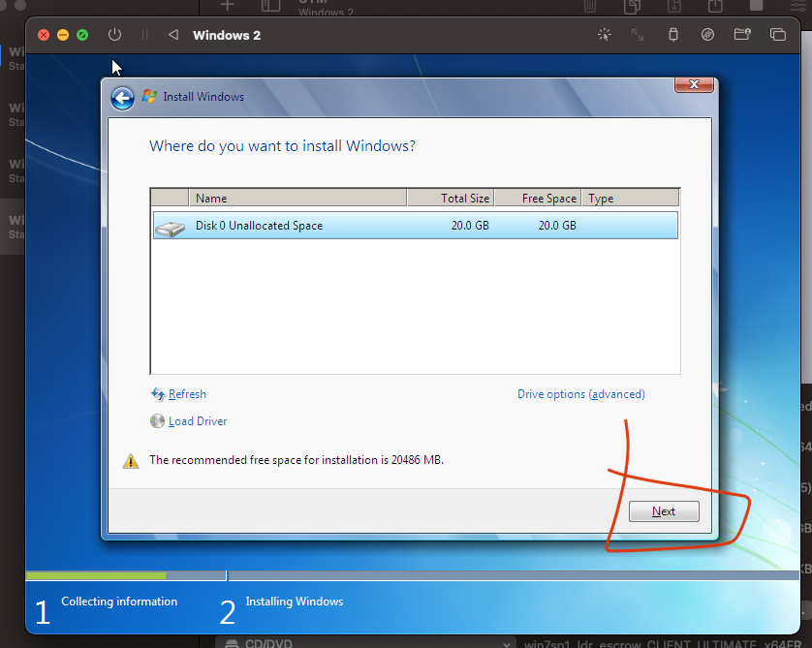Click the 'Installing Windows' step label
This screenshot has height=648, width=812.
295,602
